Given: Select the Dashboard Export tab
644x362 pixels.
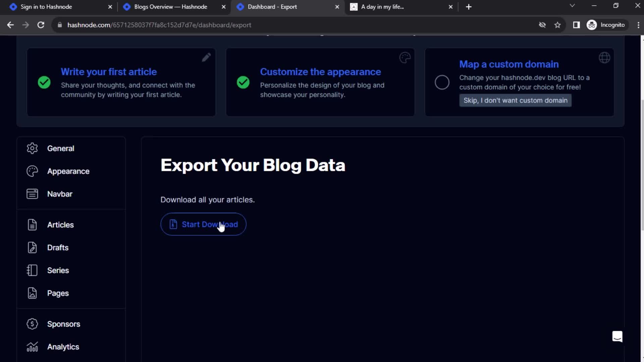Looking at the screenshot, I should 287,7.
